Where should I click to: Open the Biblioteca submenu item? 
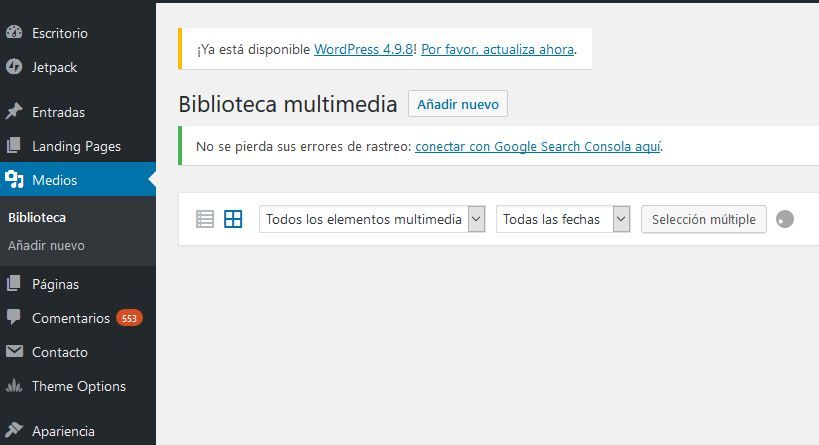37,217
